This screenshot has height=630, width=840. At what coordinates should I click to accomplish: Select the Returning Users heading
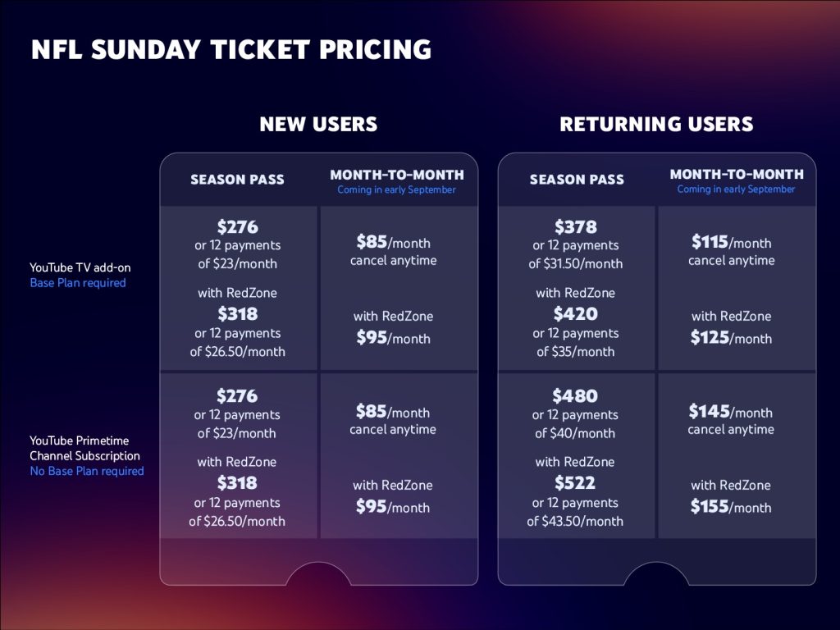pyautogui.click(x=656, y=125)
